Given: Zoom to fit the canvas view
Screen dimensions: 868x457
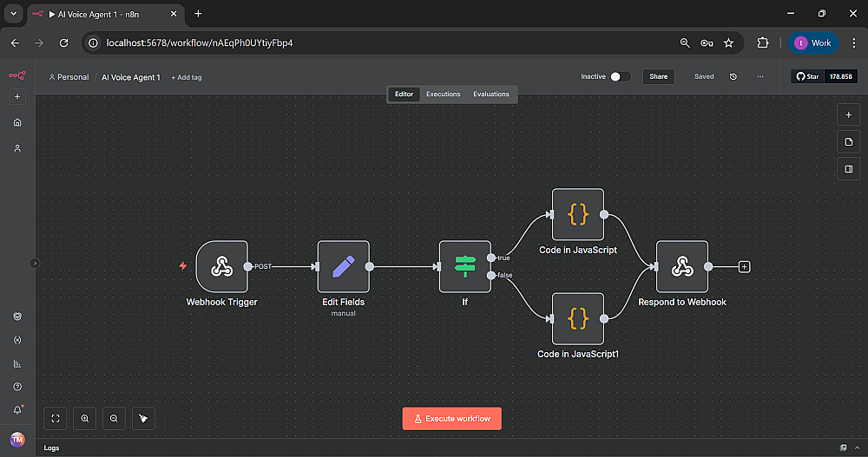Looking at the screenshot, I should (x=56, y=419).
